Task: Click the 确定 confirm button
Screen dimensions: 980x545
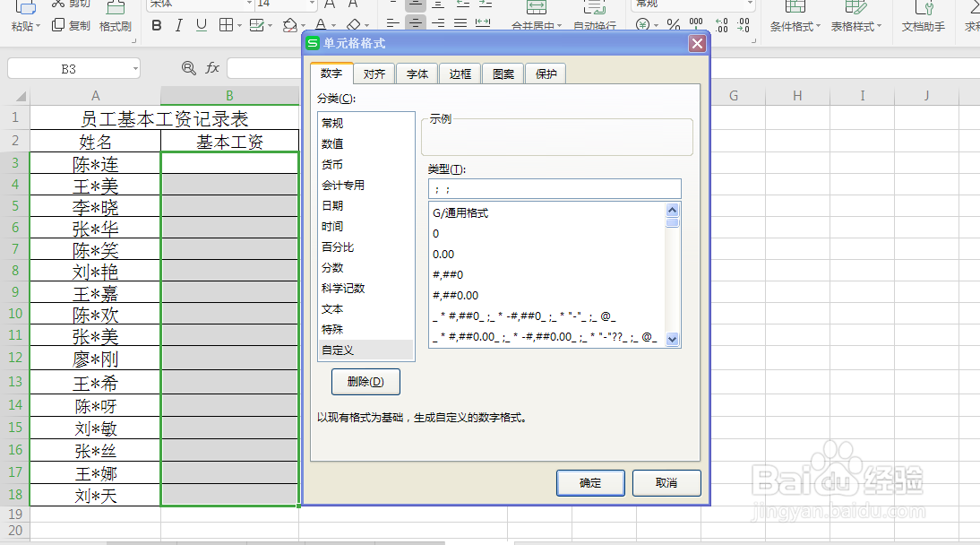Action: pyautogui.click(x=589, y=482)
